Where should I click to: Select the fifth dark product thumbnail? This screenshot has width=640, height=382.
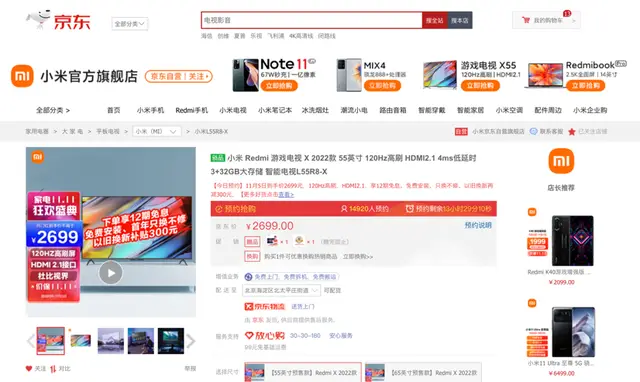(171, 340)
